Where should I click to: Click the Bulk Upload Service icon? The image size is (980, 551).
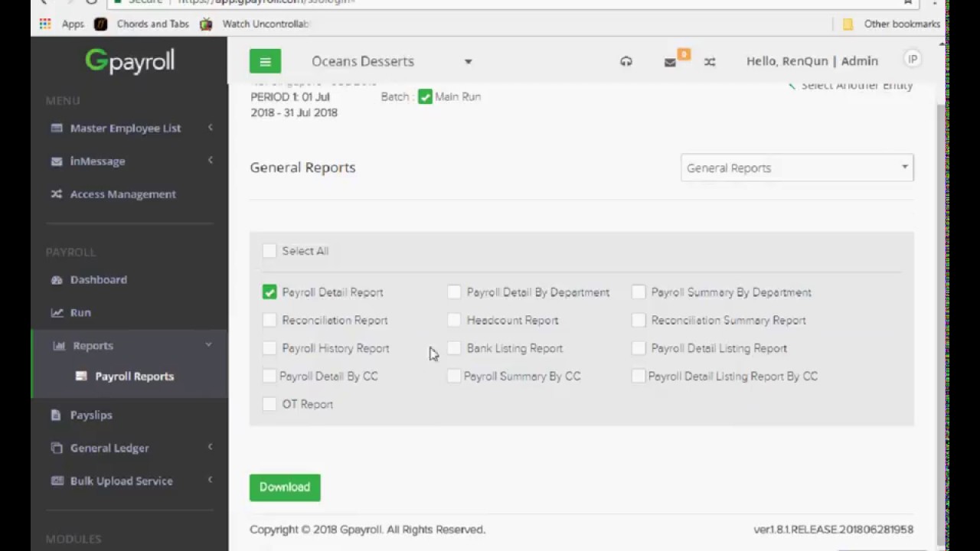pos(57,481)
